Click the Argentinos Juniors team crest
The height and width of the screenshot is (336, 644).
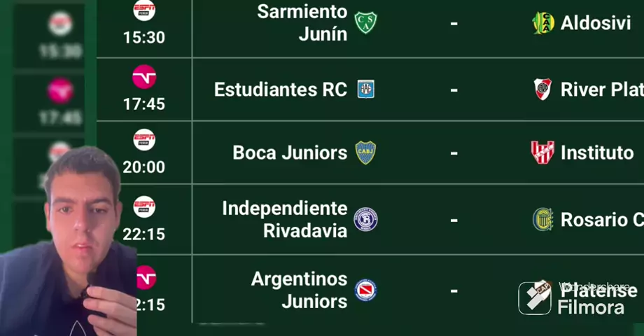pyautogui.click(x=365, y=290)
